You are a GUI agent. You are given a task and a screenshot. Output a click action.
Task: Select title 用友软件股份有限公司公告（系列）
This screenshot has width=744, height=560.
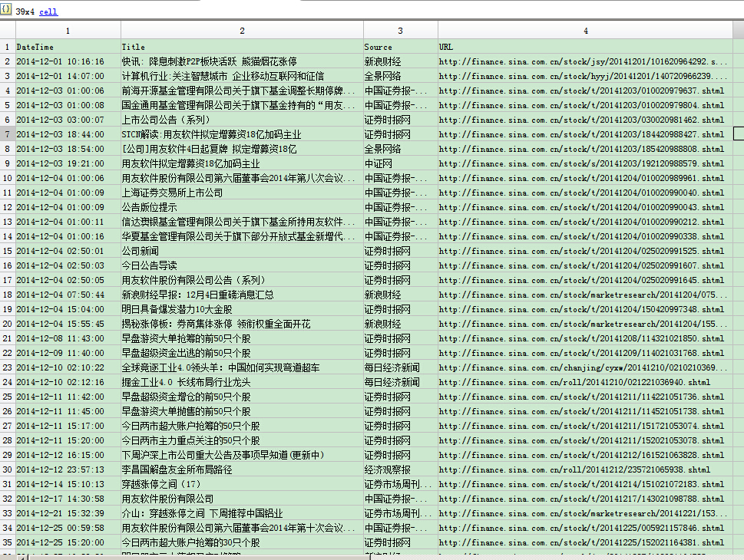click(242, 280)
